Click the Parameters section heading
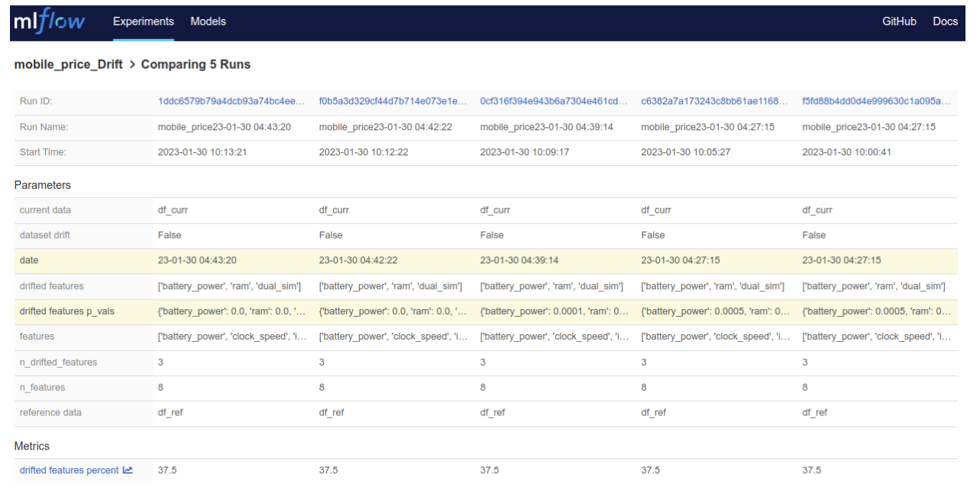Screen dimensions: 980x488 coord(42,185)
